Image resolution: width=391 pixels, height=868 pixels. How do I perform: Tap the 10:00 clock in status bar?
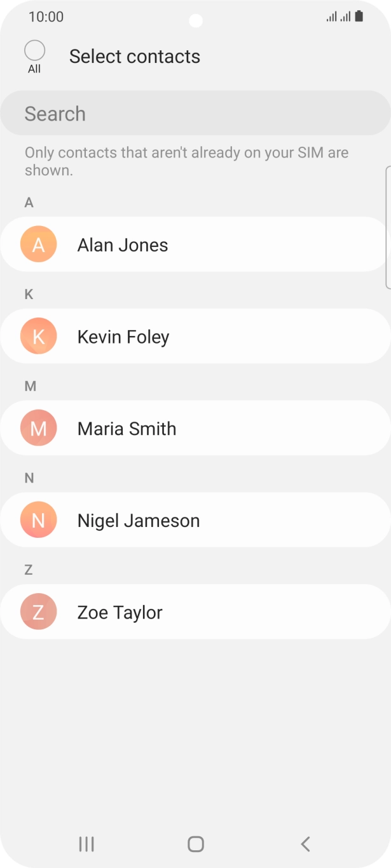click(46, 17)
